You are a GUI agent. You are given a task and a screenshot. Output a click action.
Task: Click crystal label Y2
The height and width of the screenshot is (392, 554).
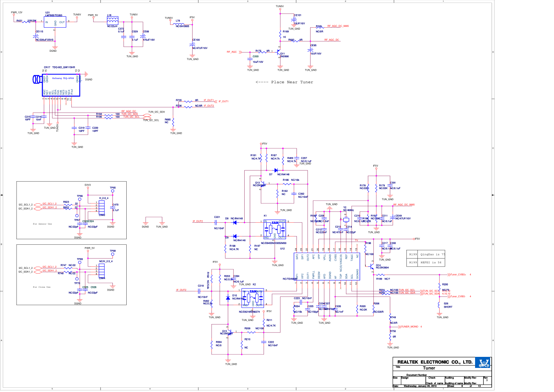344,208
